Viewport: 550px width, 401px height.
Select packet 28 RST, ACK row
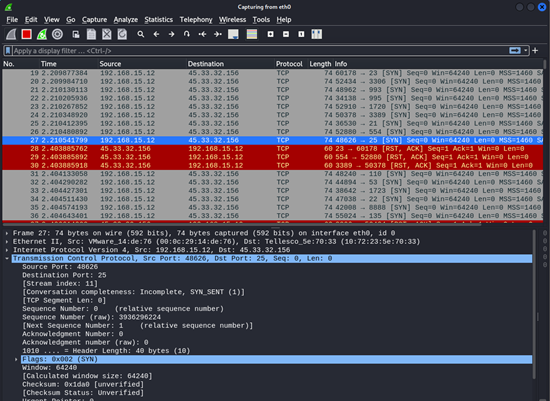click(x=273, y=149)
